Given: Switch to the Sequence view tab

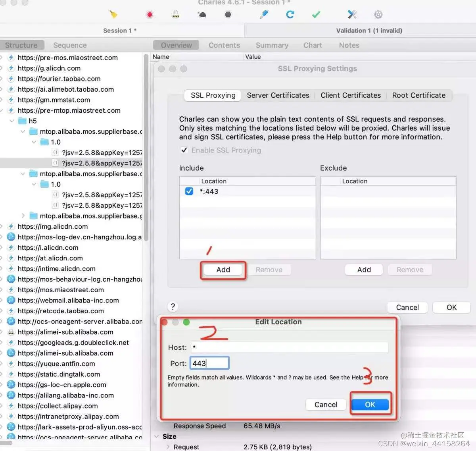Looking at the screenshot, I should 70,45.
